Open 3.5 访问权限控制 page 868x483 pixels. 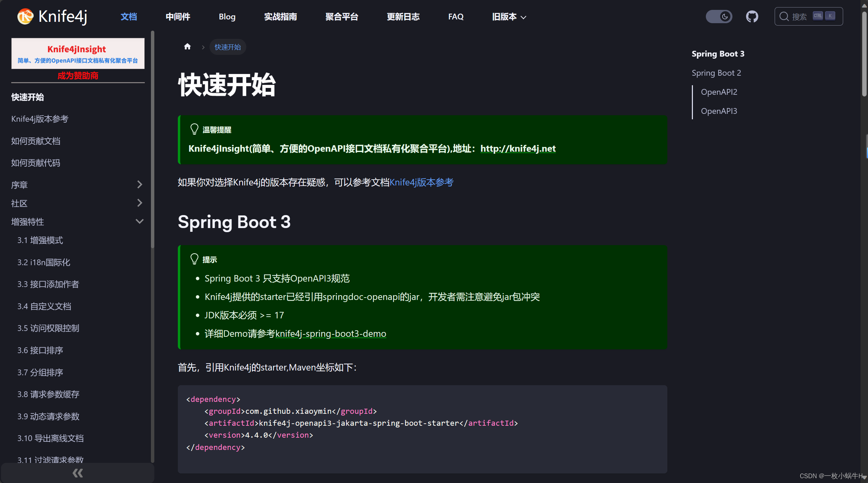pos(48,328)
